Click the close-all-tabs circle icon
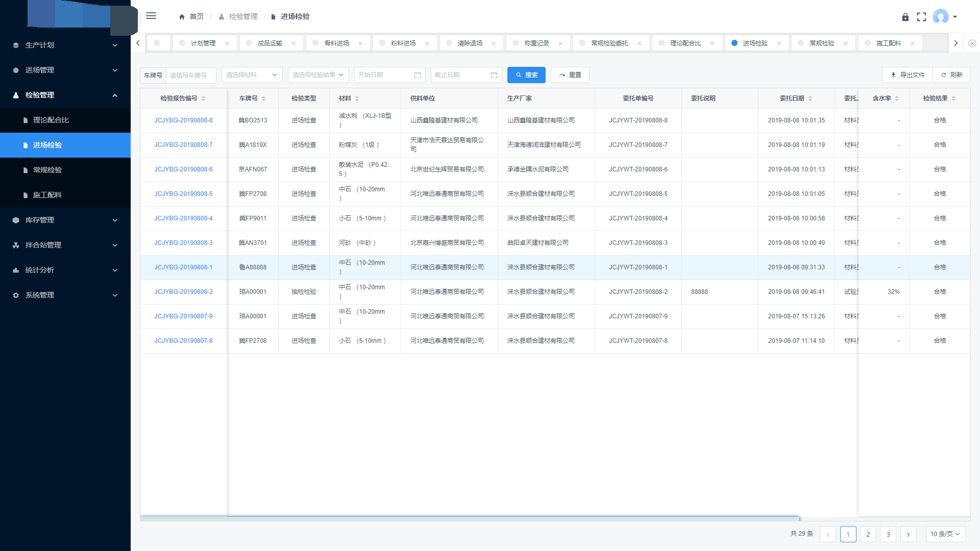This screenshot has width=980, height=551. coord(972,43)
